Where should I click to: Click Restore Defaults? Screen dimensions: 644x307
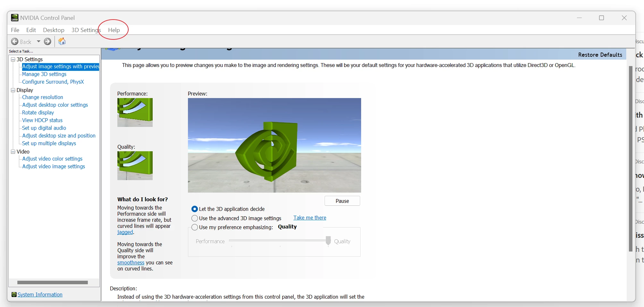coord(600,55)
